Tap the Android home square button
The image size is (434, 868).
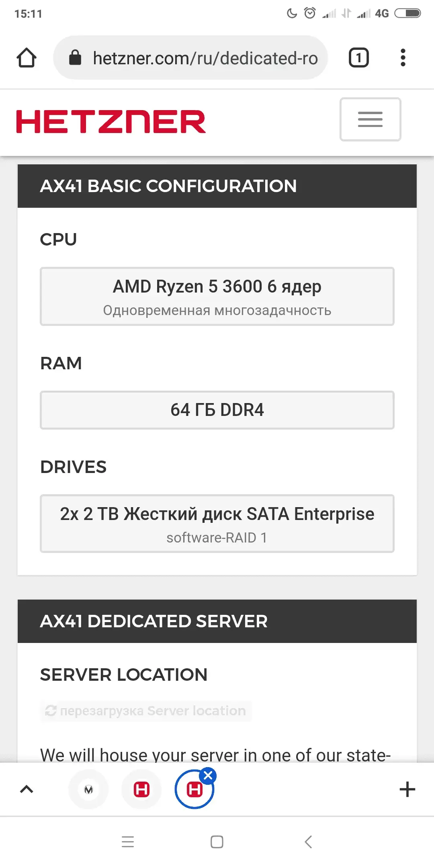pyautogui.click(x=217, y=841)
